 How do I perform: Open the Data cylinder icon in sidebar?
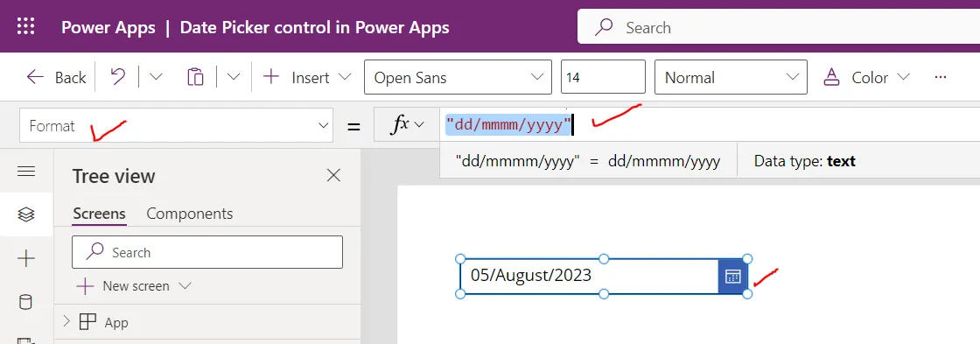click(x=26, y=303)
